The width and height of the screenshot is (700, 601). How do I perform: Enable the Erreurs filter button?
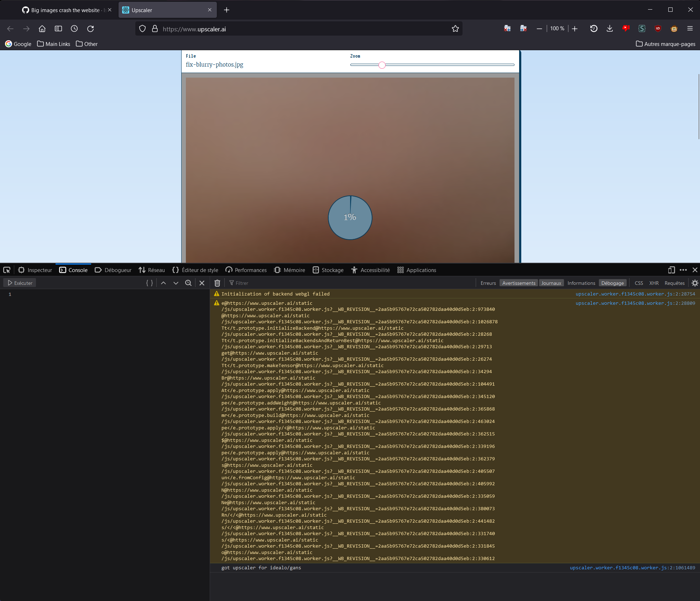pyautogui.click(x=488, y=283)
